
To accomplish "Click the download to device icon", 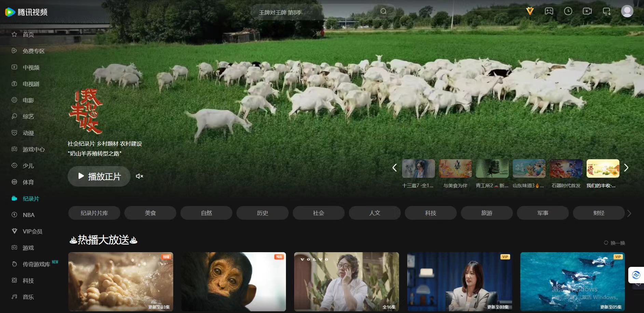I will pyautogui.click(x=606, y=11).
